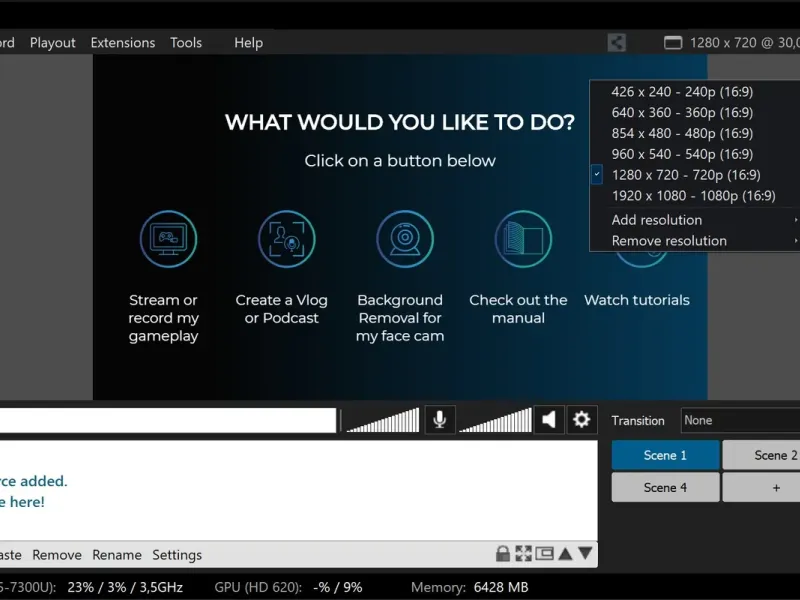Click CPU 23% / 3% / 3,5GHz status text
Image resolution: width=800 pixels, height=600 pixels.
click(125, 587)
